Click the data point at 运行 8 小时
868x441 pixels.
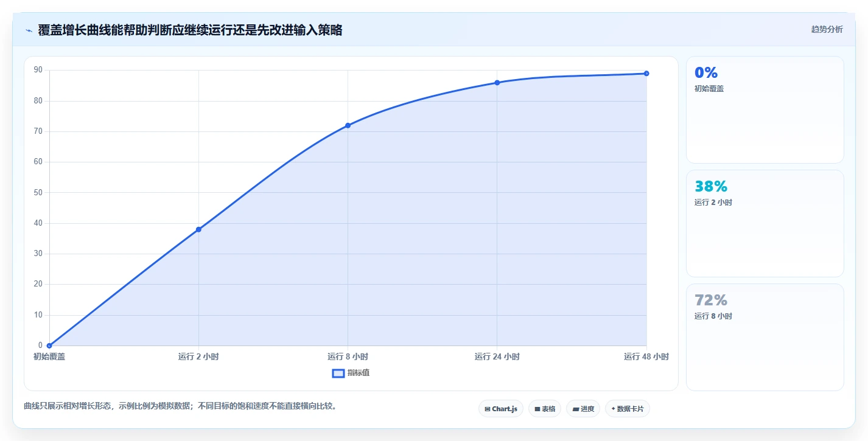pyautogui.click(x=348, y=125)
